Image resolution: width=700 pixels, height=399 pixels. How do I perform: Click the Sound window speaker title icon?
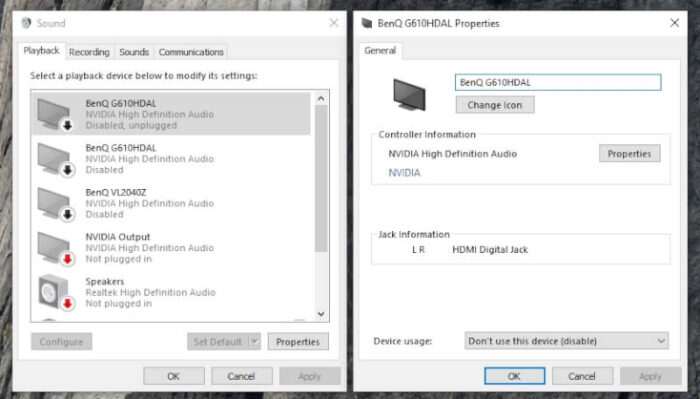point(26,23)
